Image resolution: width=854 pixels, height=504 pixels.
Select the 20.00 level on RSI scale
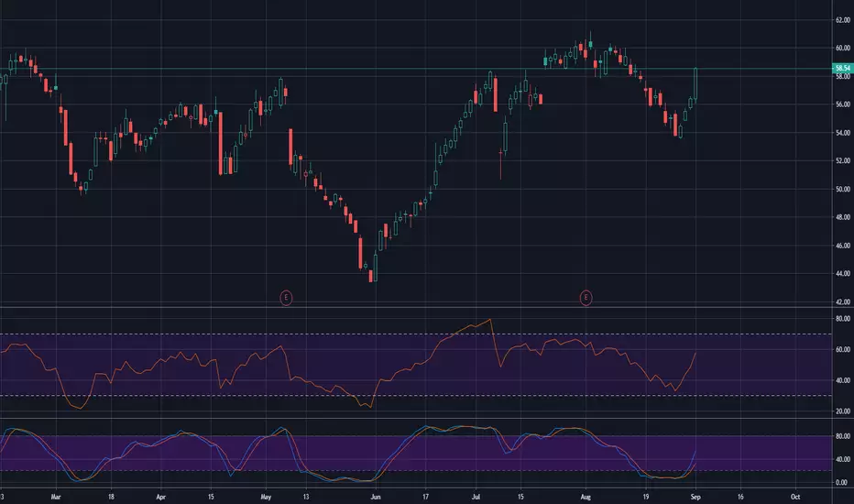point(843,411)
